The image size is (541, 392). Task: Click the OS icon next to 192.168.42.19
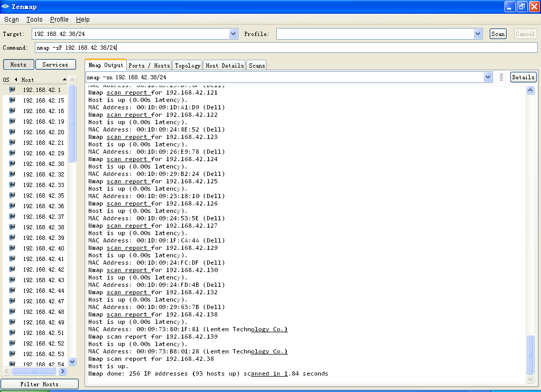point(12,122)
